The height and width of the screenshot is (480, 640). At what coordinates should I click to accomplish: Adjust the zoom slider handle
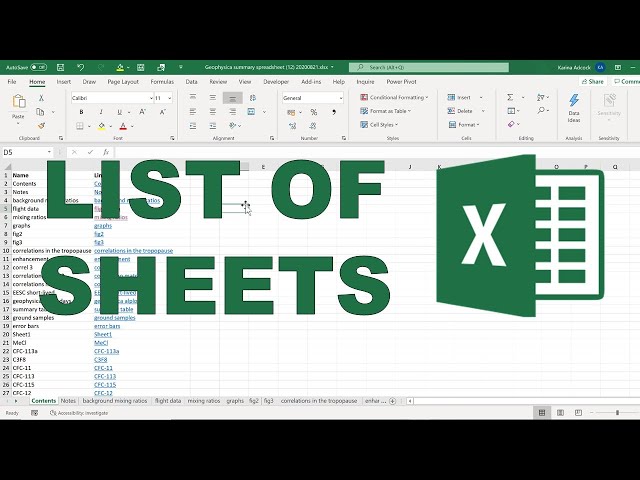point(618,413)
